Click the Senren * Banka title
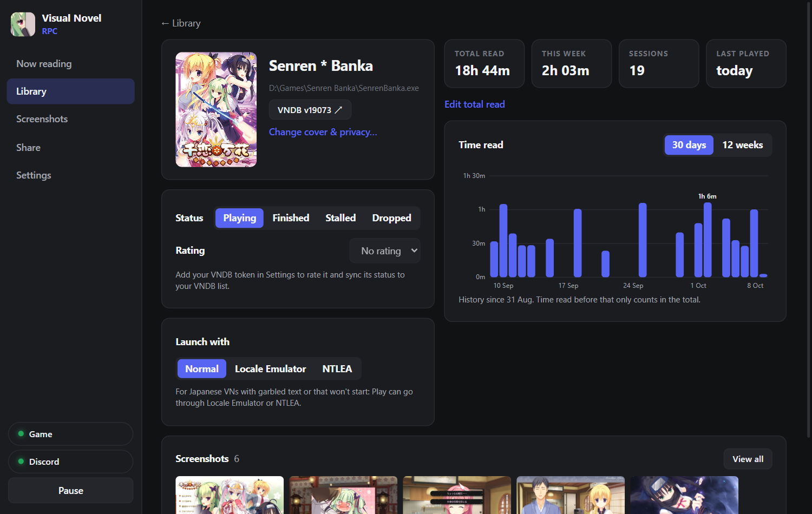Screen dimensions: 812x514 pyautogui.click(x=321, y=66)
